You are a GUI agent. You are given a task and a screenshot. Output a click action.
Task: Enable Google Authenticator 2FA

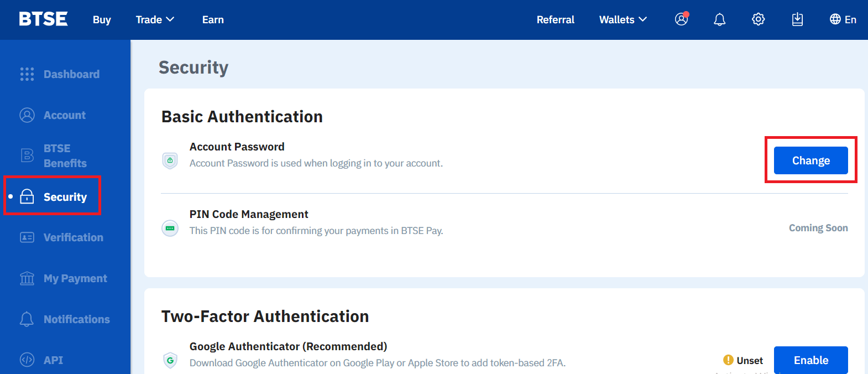(811, 360)
